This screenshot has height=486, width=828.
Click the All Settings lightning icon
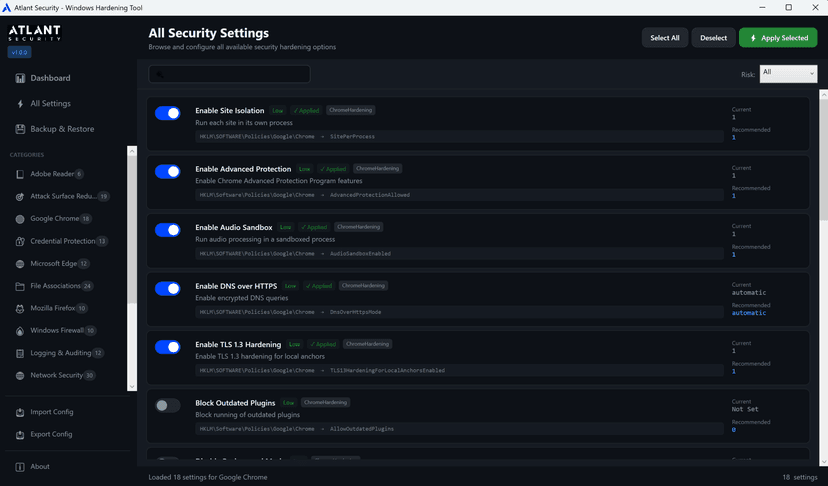[20, 104]
